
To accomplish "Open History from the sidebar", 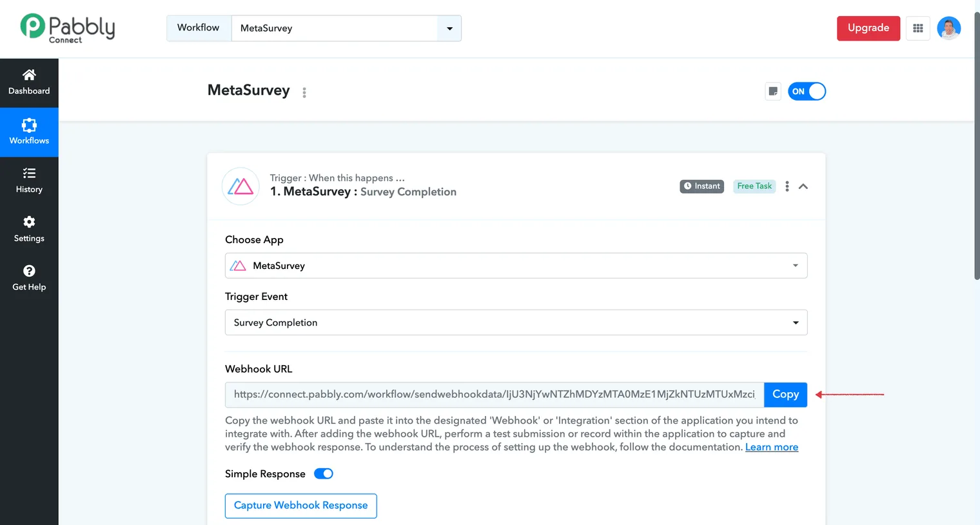I will [x=29, y=181].
